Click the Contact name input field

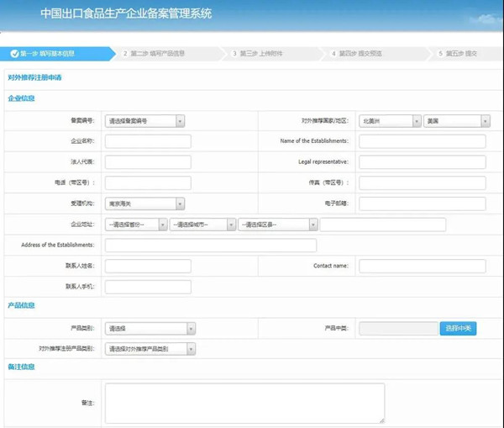pos(422,266)
